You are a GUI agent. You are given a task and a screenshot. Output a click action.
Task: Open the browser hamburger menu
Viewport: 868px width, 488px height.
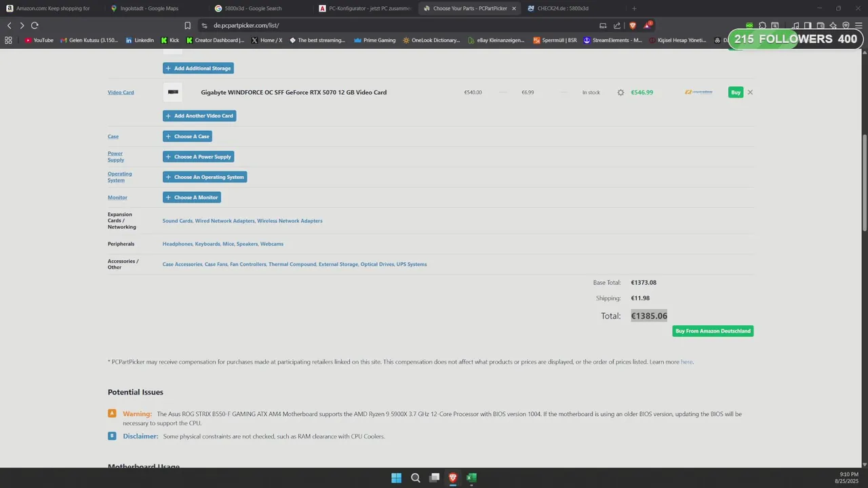pos(859,25)
